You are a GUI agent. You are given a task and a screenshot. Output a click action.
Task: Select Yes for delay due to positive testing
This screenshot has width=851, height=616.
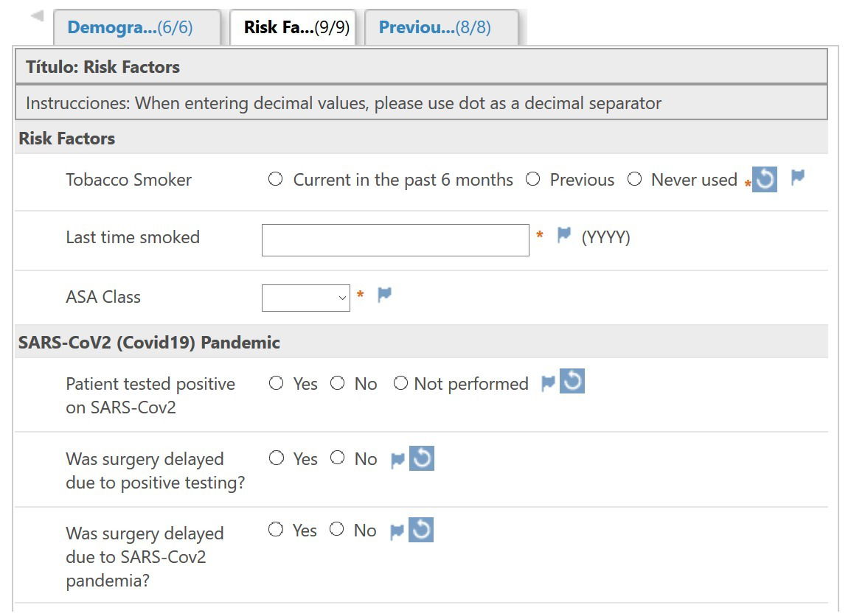click(x=277, y=458)
